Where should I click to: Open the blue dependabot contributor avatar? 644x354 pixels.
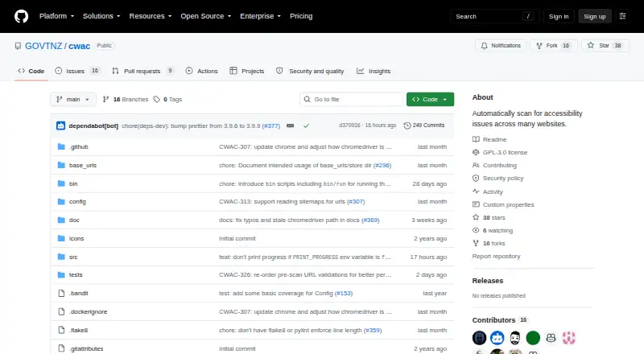[497, 338]
